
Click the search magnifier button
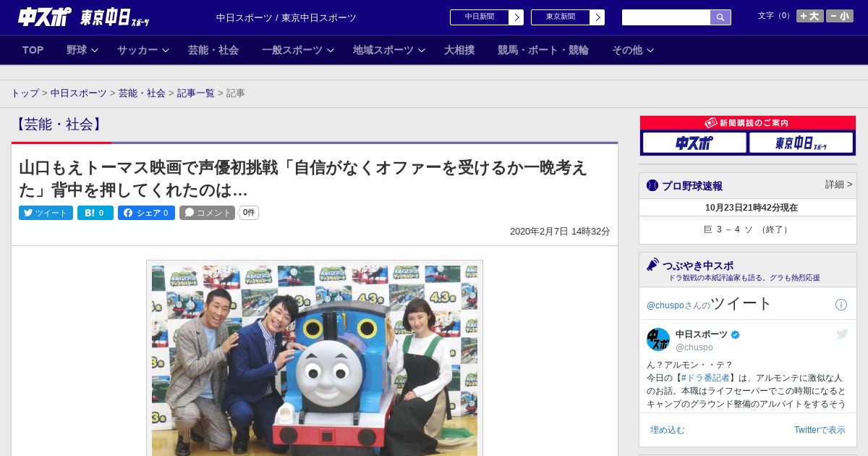[x=720, y=17]
